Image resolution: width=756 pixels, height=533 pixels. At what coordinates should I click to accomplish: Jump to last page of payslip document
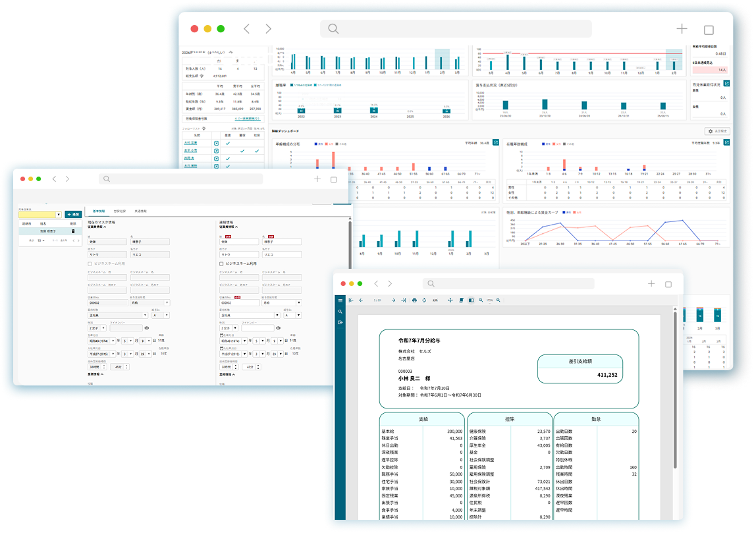[403, 300]
